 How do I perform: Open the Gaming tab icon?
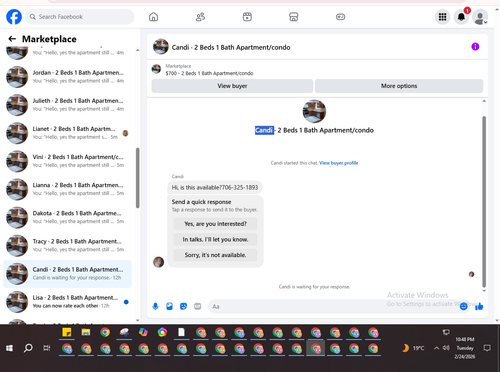click(x=340, y=17)
